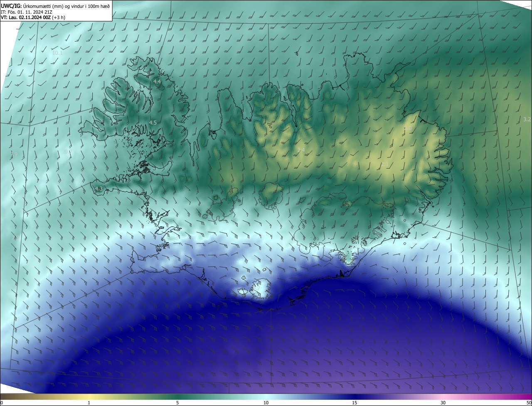Click the 2.1 value label on the map
The image size is (532, 406).
[385, 165]
